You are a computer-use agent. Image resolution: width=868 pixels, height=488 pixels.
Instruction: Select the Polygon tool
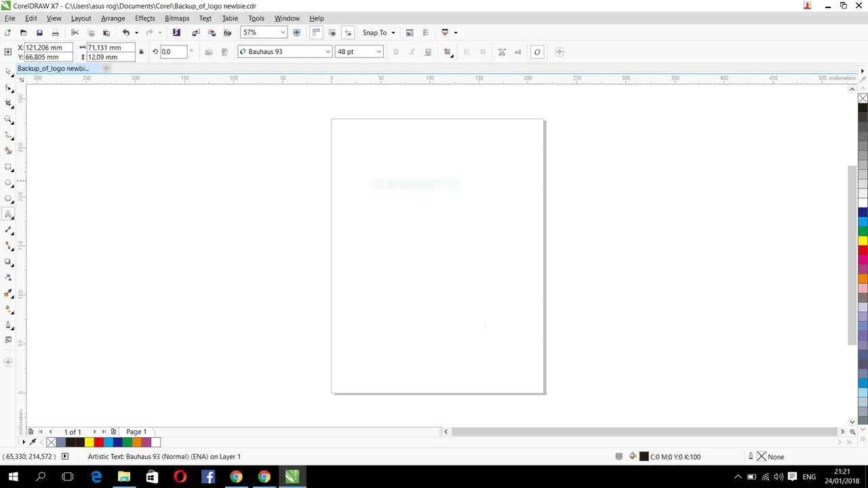pos(8,199)
